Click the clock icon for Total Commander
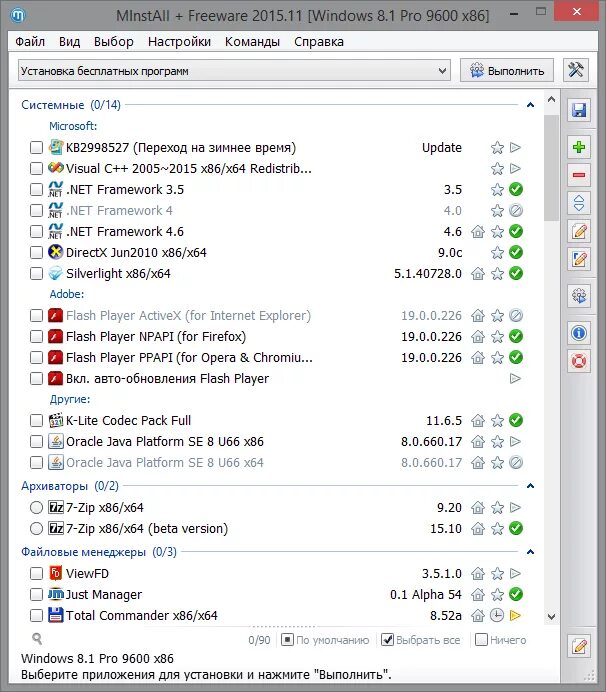The image size is (606, 692). 497,615
